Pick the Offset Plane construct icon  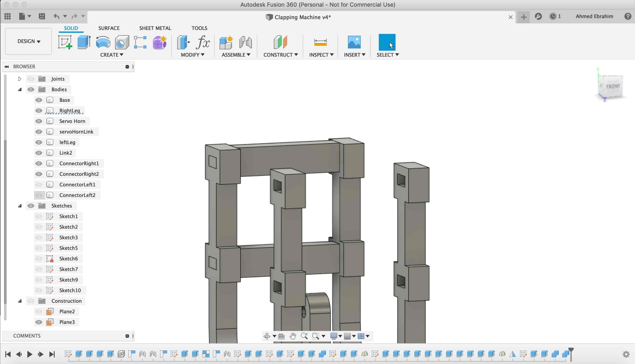click(280, 42)
